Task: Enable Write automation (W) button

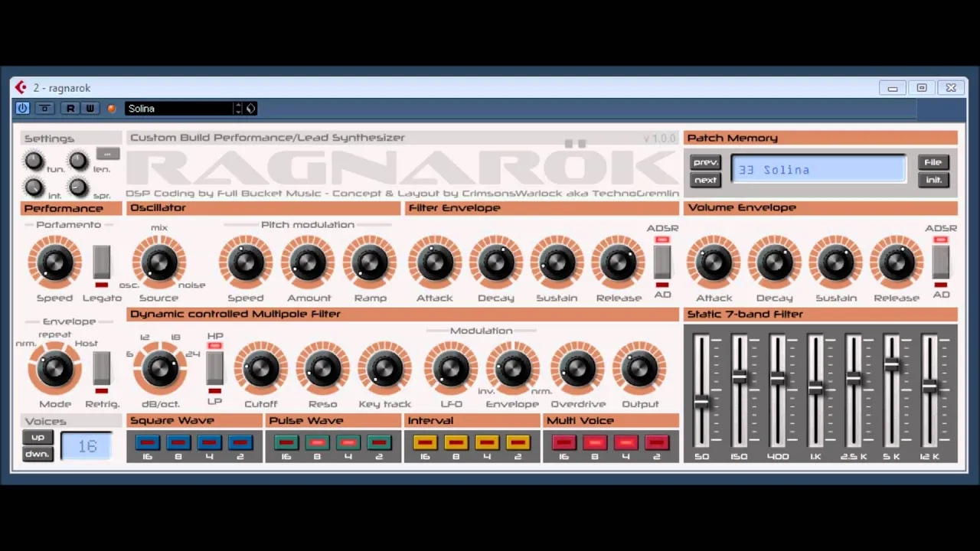Action: point(90,109)
